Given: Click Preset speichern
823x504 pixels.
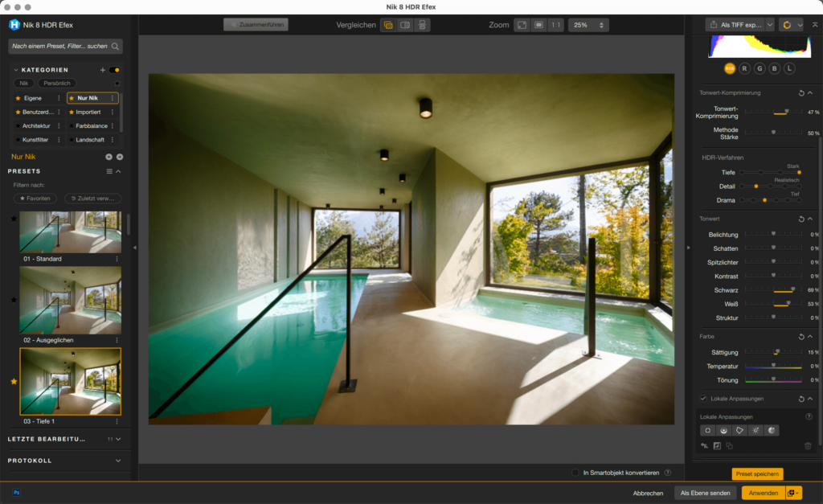Looking at the screenshot, I should [x=757, y=473].
